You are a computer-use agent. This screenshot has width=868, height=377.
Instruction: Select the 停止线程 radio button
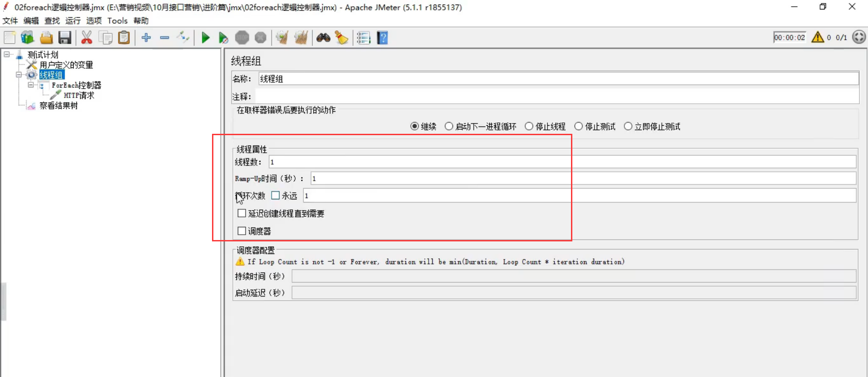click(529, 127)
